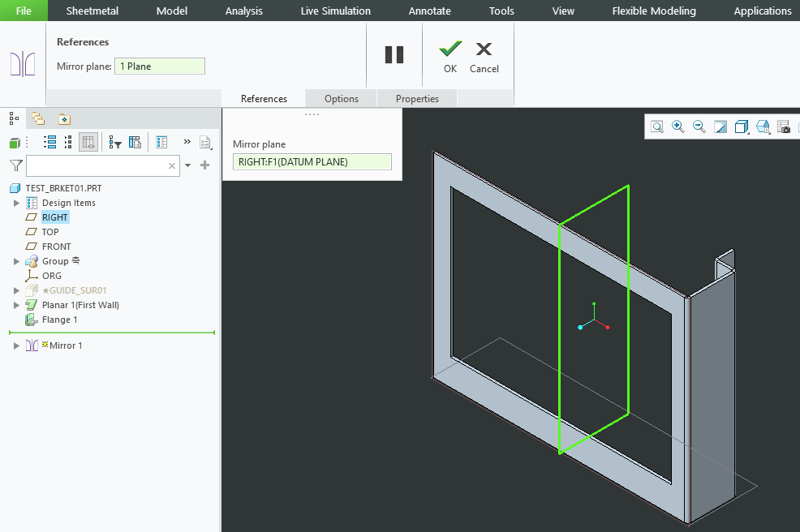Select Planar 1(First Wall) in the tree

80,305
